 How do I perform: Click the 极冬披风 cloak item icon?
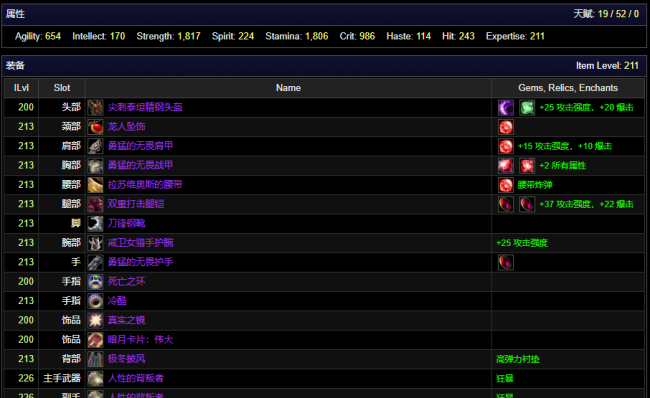pyautogui.click(x=95, y=359)
